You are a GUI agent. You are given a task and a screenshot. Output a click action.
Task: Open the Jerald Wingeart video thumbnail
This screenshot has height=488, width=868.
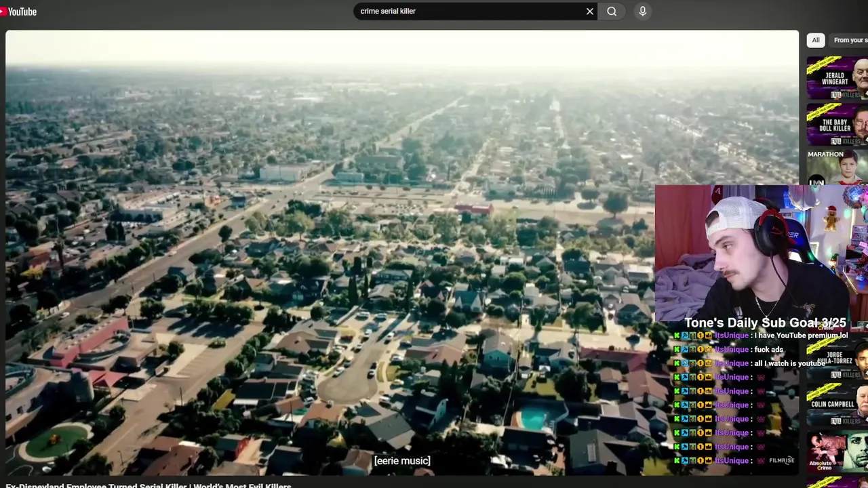click(x=837, y=79)
